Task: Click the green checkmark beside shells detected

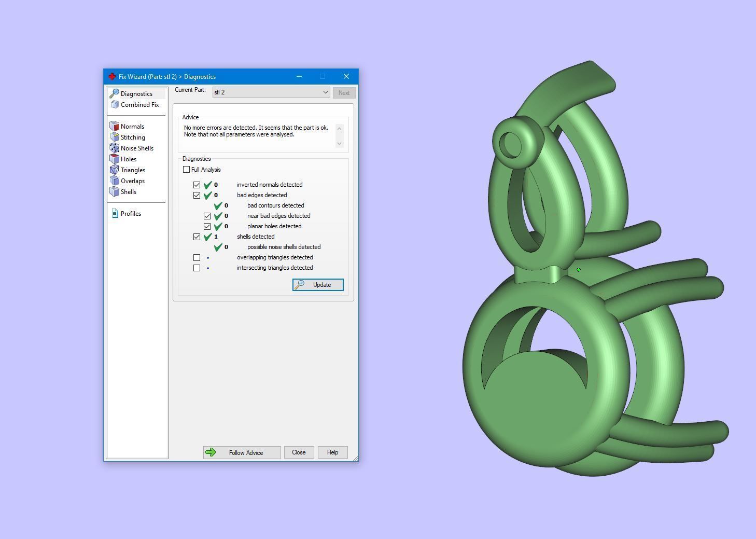Action: [x=208, y=237]
